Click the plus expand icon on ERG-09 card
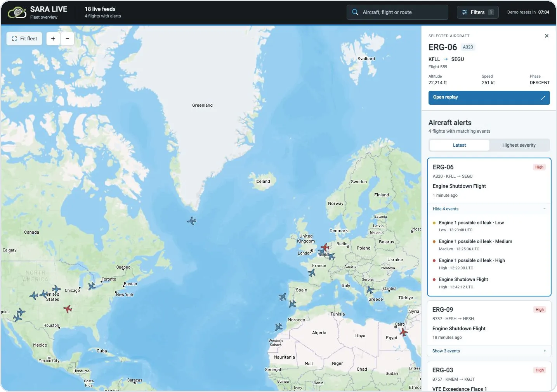This screenshot has height=392, width=557. click(545, 351)
